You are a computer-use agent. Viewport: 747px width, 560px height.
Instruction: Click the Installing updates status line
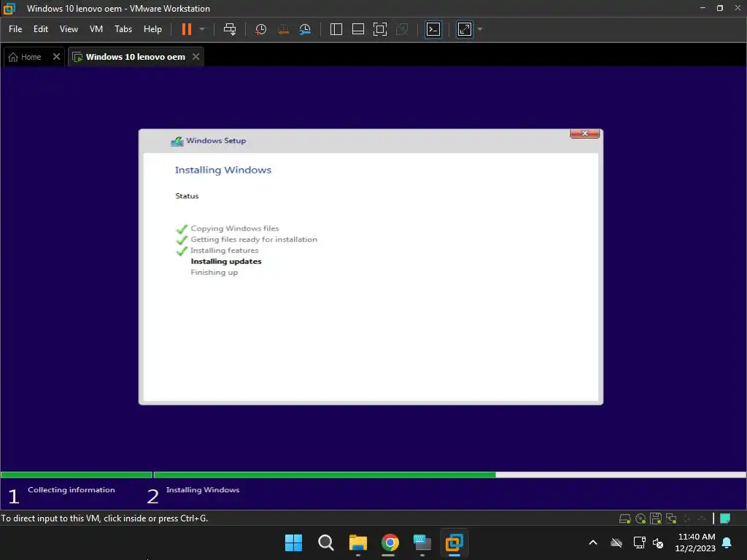[x=226, y=262]
